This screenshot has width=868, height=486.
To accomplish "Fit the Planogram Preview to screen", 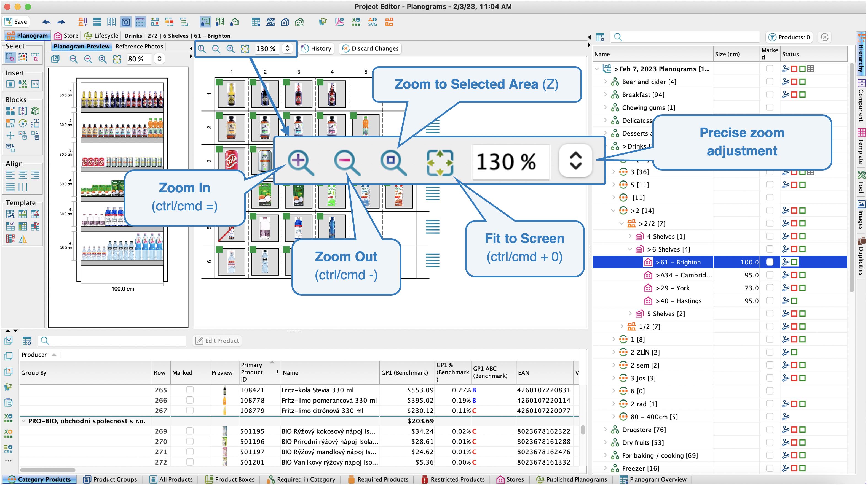I will click(x=117, y=59).
